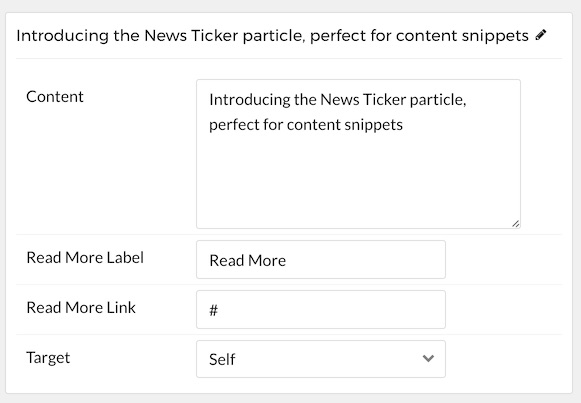Click the pencil edit icon beside the title

pos(541,35)
